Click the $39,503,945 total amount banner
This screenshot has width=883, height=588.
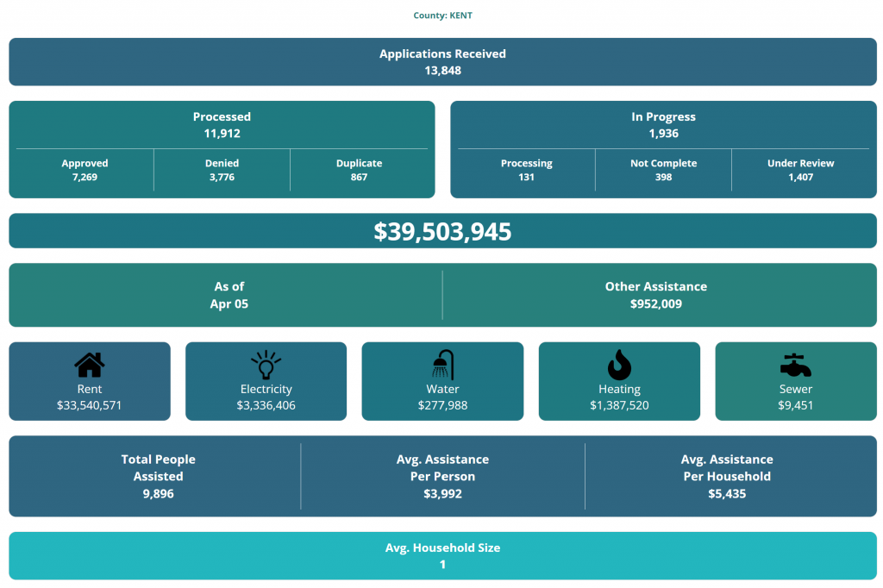[x=442, y=231]
